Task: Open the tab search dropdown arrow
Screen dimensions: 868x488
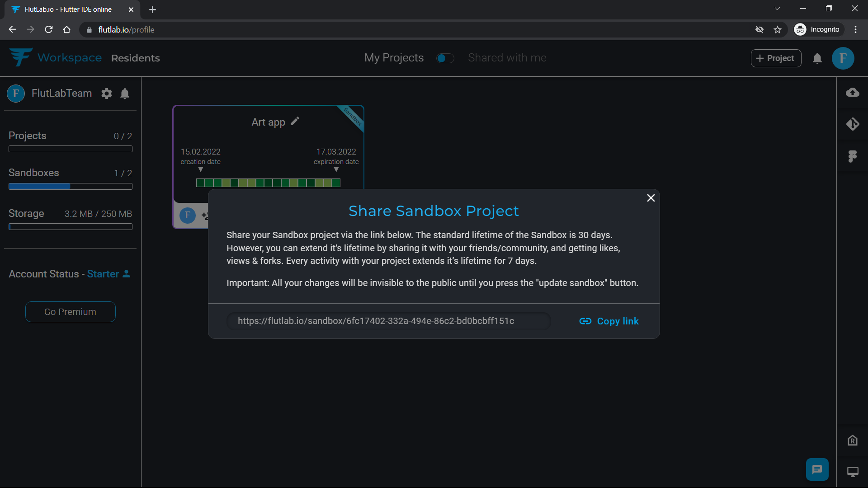Action: 777,9
